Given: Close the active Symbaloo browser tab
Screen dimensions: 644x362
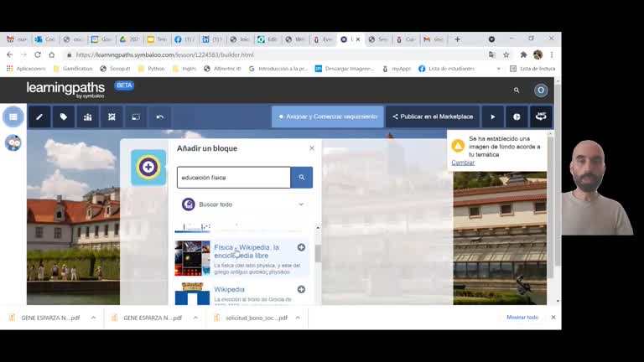Looking at the screenshot, I should click(x=358, y=39).
